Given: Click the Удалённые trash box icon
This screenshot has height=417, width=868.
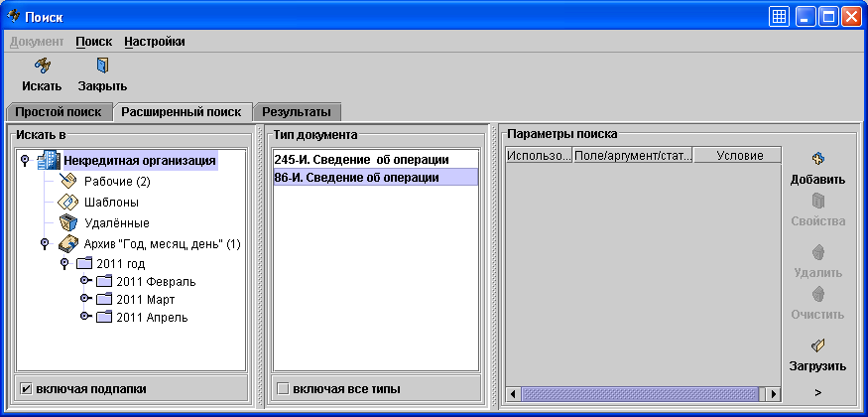Looking at the screenshot, I should click(68, 222).
